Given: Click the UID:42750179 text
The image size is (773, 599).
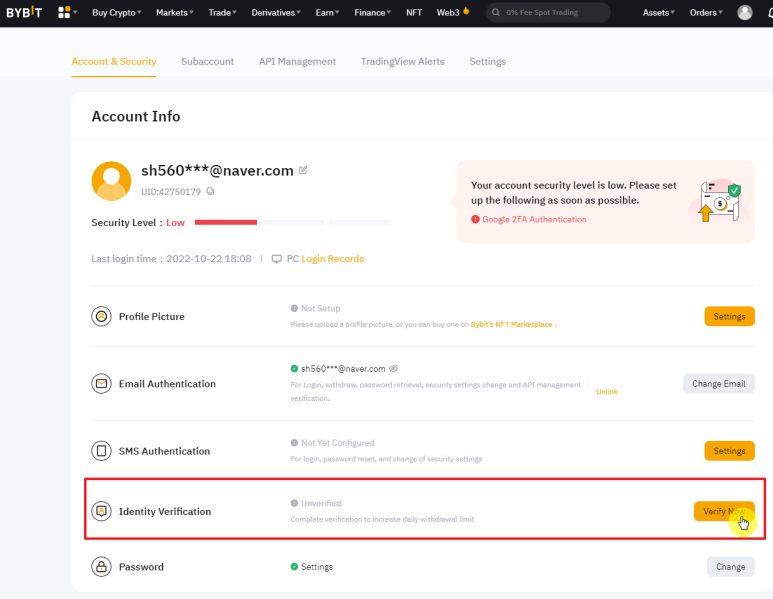Looking at the screenshot, I should 171,192.
